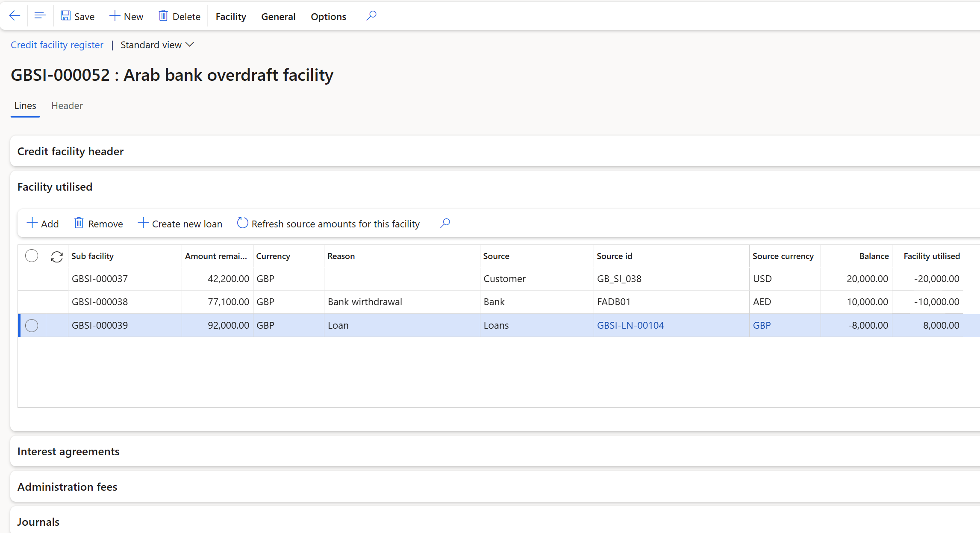
Task: Open the search magnifier in top action bar
Action: (x=371, y=16)
